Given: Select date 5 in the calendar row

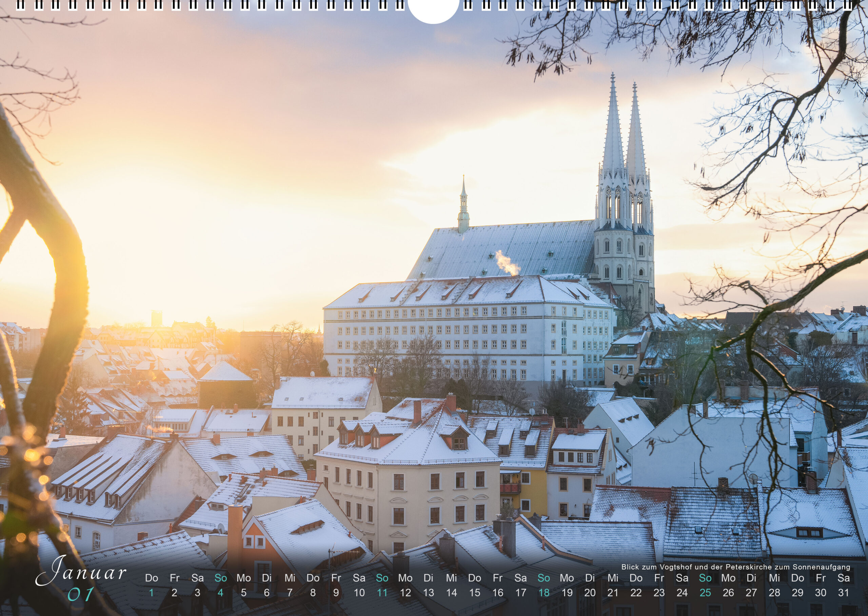Looking at the screenshot, I should coord(244,593).
